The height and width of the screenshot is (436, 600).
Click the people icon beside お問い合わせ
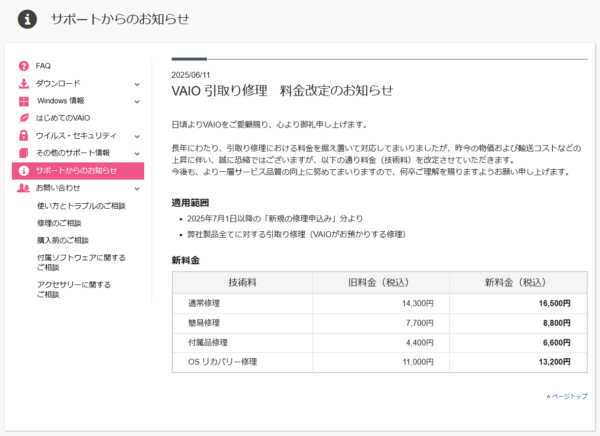23,188
